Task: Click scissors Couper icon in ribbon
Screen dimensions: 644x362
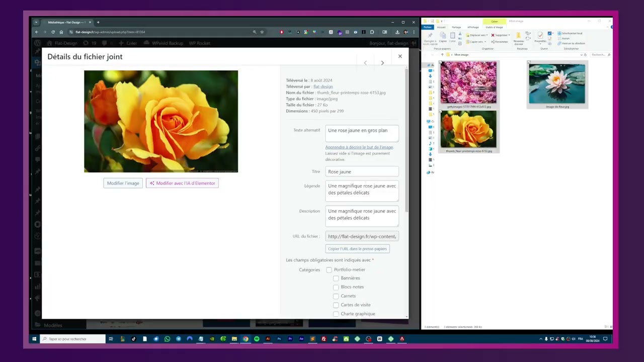Action: click(x=460, y=33)
